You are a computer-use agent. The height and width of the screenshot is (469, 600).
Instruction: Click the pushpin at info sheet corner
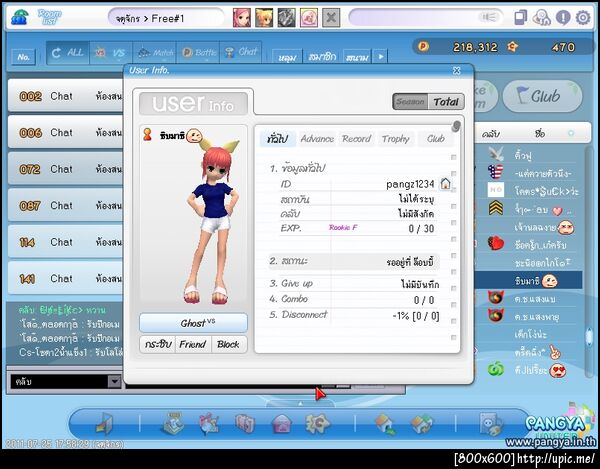coord(456,126)
